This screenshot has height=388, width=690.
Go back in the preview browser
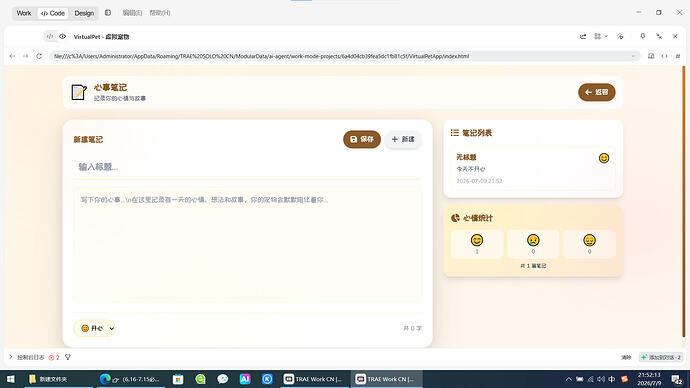pyautogui.click(x=12, y=56)
